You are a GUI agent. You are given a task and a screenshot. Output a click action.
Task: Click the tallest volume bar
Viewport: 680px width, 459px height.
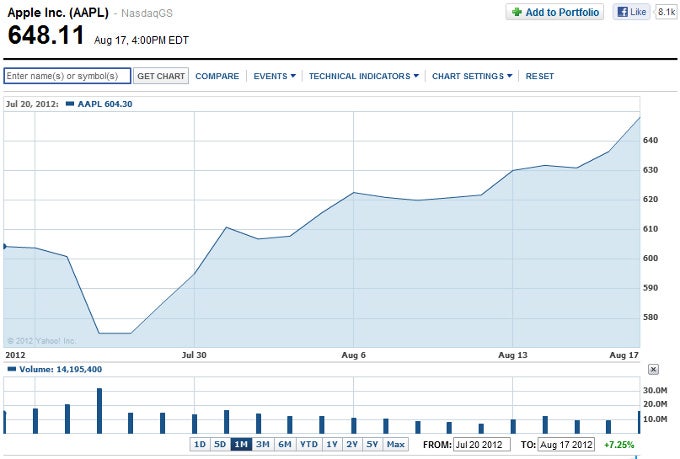[99, 411]
